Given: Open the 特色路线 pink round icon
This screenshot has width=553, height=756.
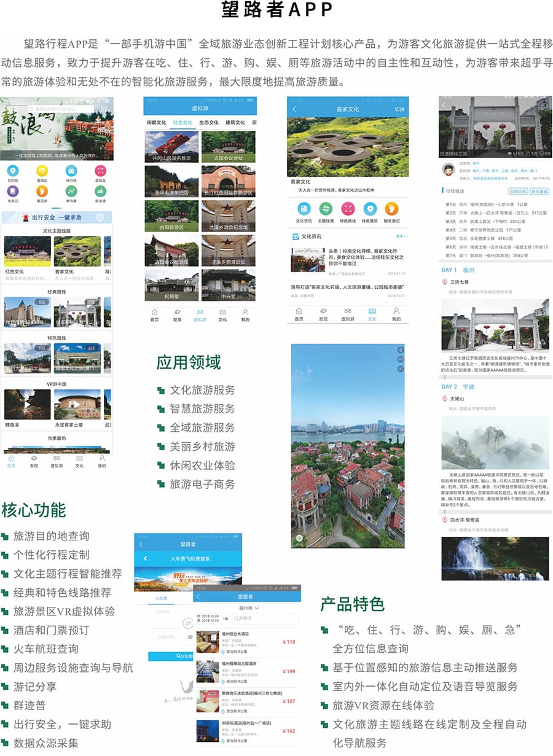Looking at the screenshot, I should [348, 209].
